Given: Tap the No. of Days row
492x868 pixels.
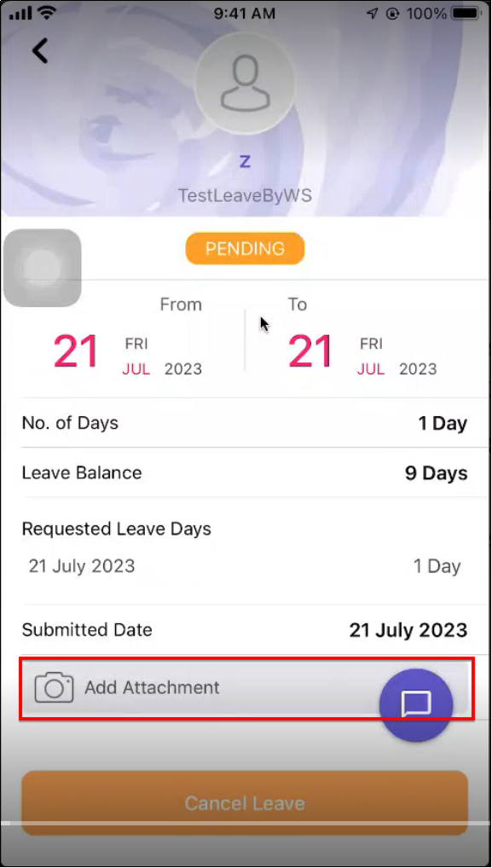Looking at the screenshot, I should coord(245,424).
